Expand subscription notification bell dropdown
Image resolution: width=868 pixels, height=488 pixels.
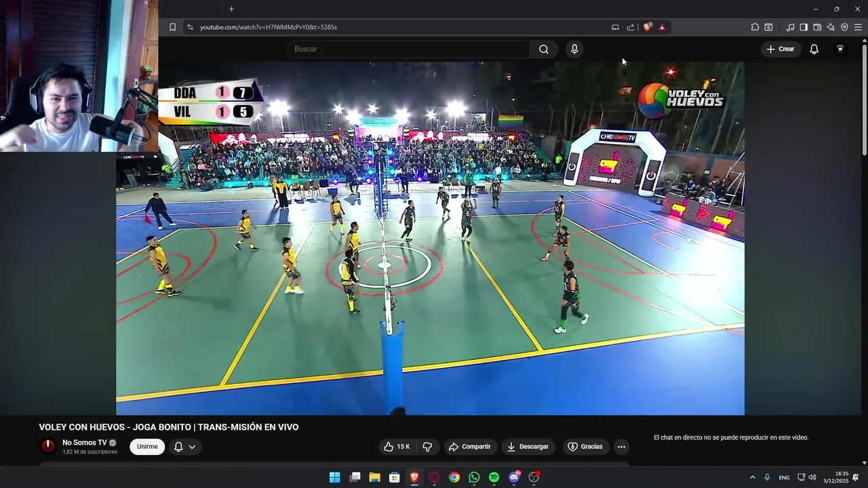click(x=185, y=447)
